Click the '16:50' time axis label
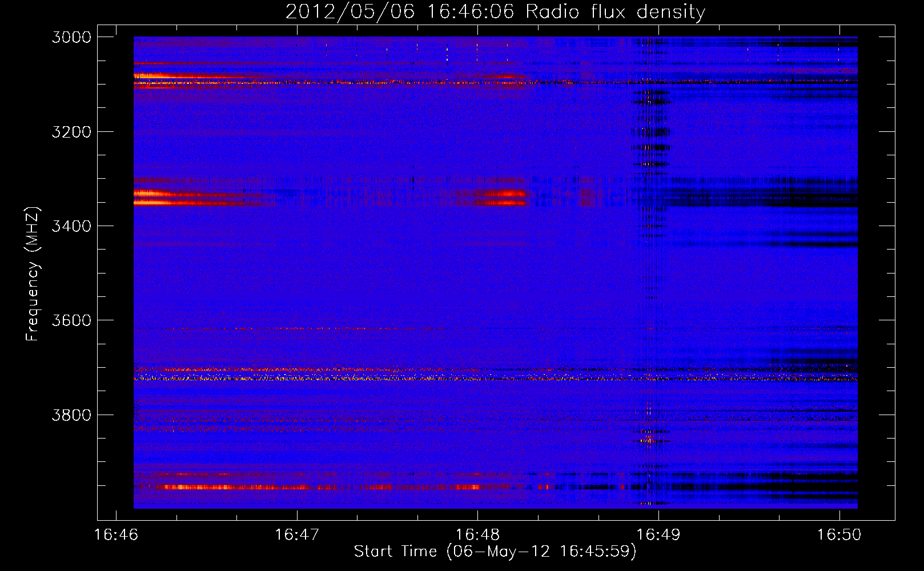The image size is (924, 571). coord(839,535)
